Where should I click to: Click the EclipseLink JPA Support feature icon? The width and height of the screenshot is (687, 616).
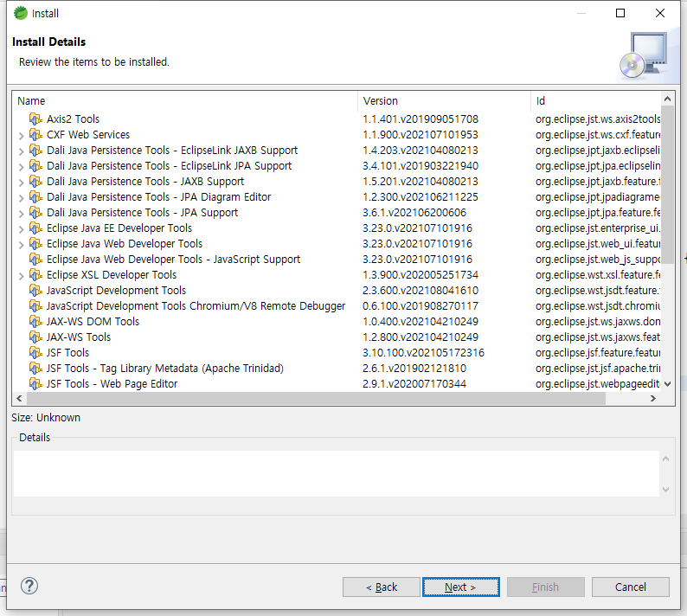35,165
